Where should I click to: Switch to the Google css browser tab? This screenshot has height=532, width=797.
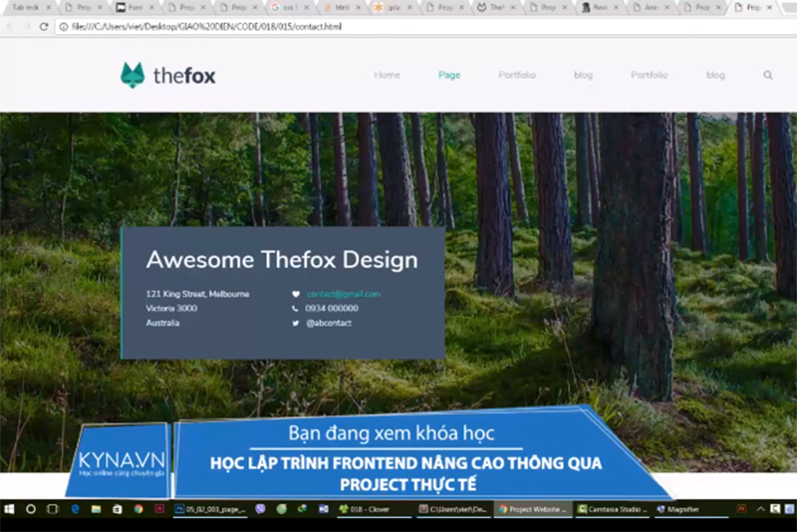(290, 7)
